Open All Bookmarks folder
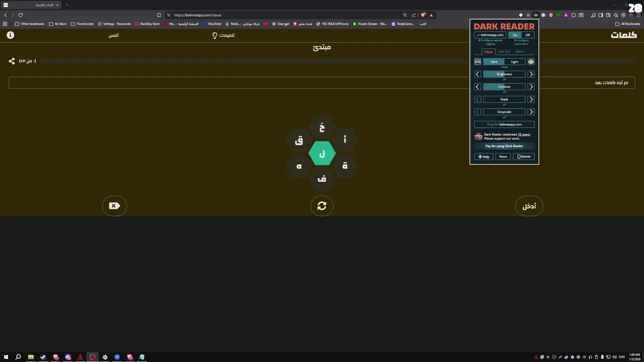644x362 pixels. coord(627,24)
